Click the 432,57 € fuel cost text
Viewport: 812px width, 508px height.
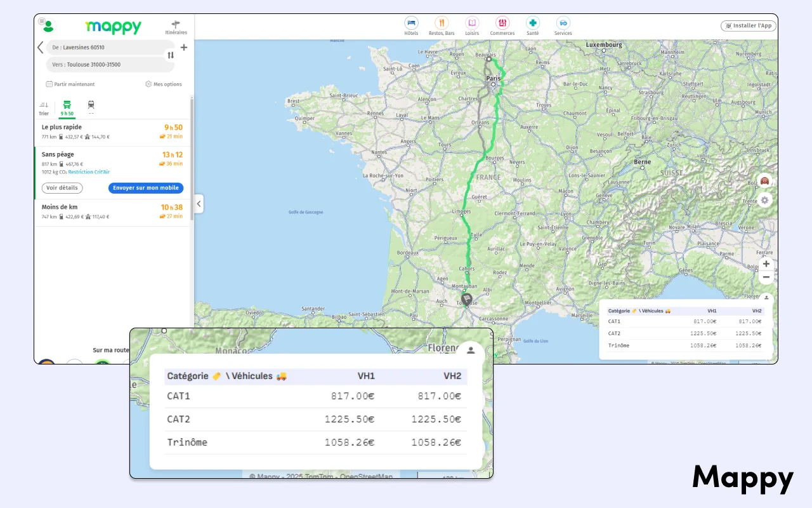point(75,137)
